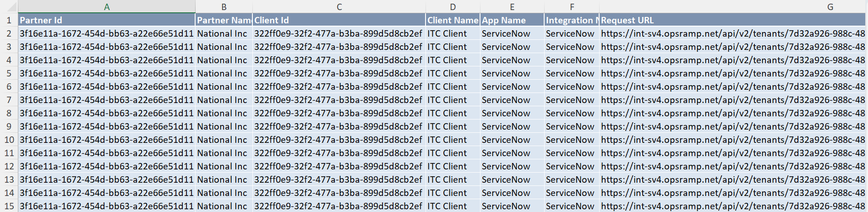Select App Name 'ServiceNow' cell in row 3
Screen dimensions: 868x212
(x=512, y=47)
